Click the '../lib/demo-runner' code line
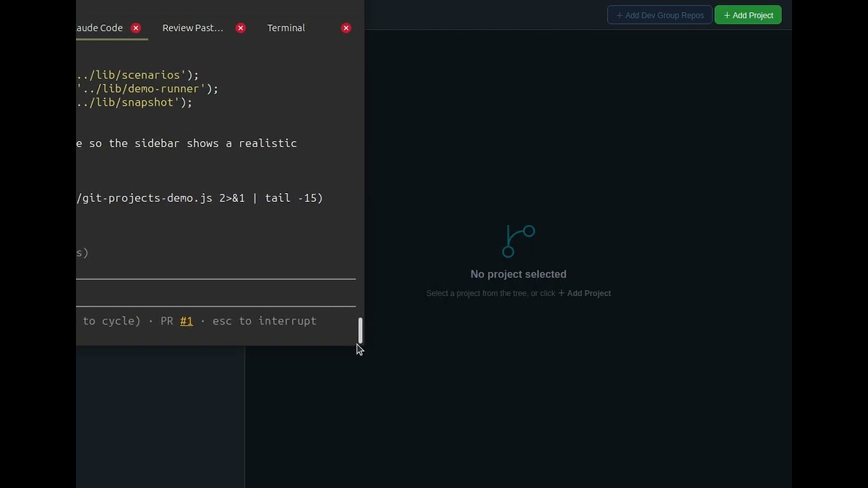 pyautogui.click(x=147, y=89)
